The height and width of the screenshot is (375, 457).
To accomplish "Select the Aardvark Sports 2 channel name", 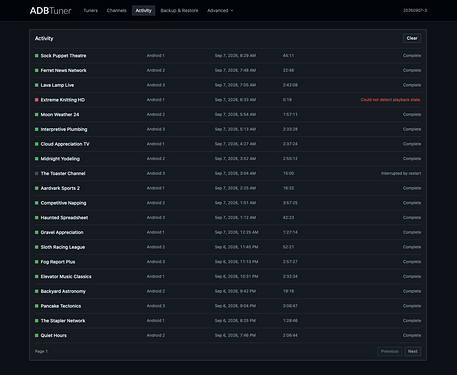I will pos(60,188).
